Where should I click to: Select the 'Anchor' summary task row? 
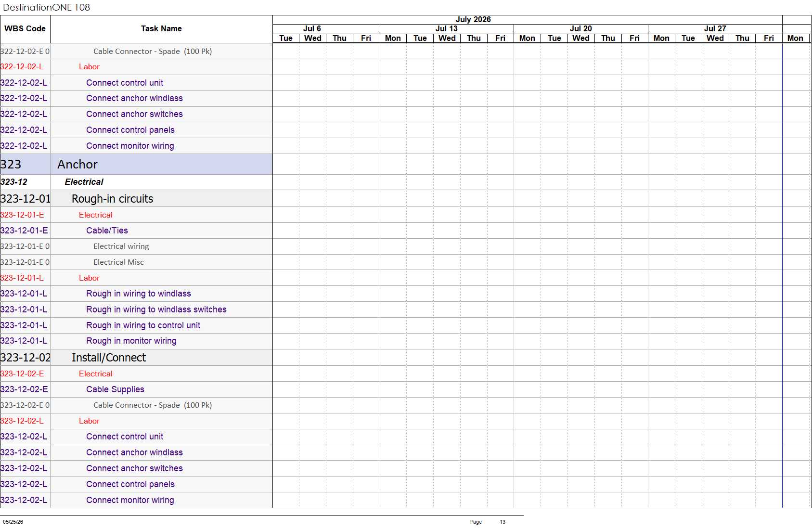(136, 164)
